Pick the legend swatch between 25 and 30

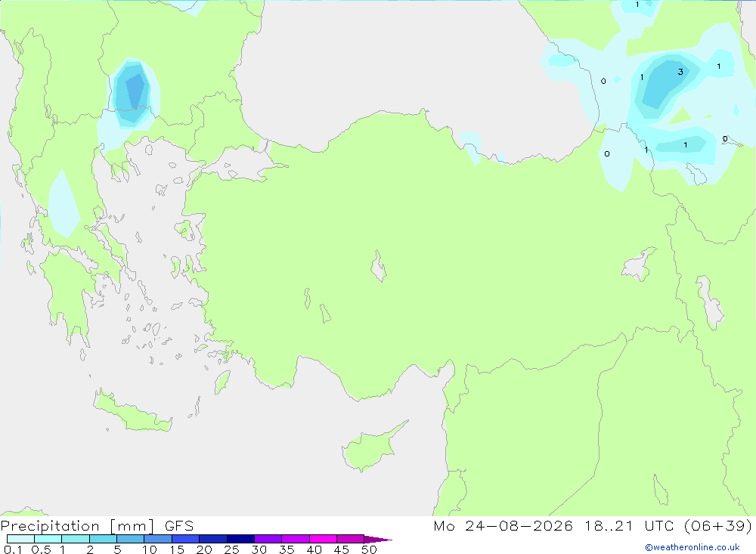click(x=240, y=539)
